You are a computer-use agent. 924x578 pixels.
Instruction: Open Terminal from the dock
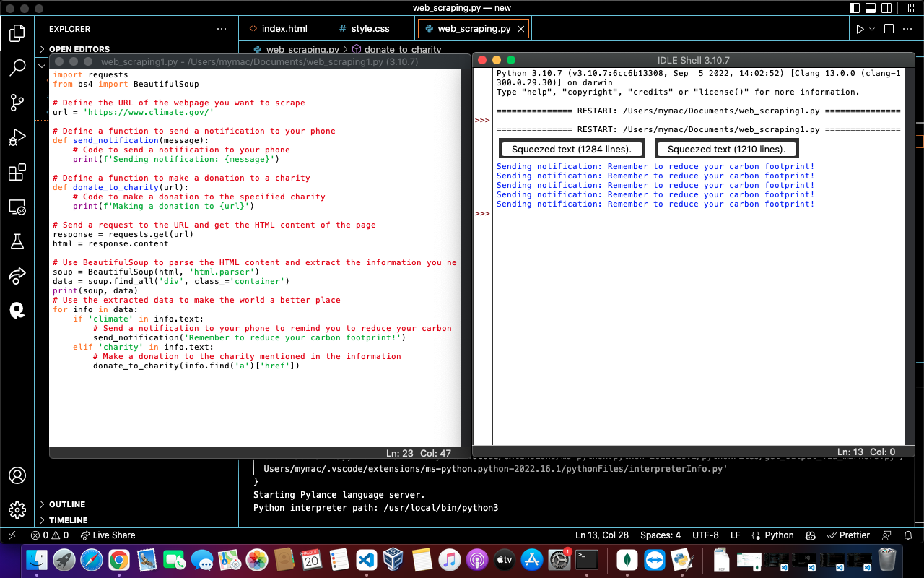[587, 560]
